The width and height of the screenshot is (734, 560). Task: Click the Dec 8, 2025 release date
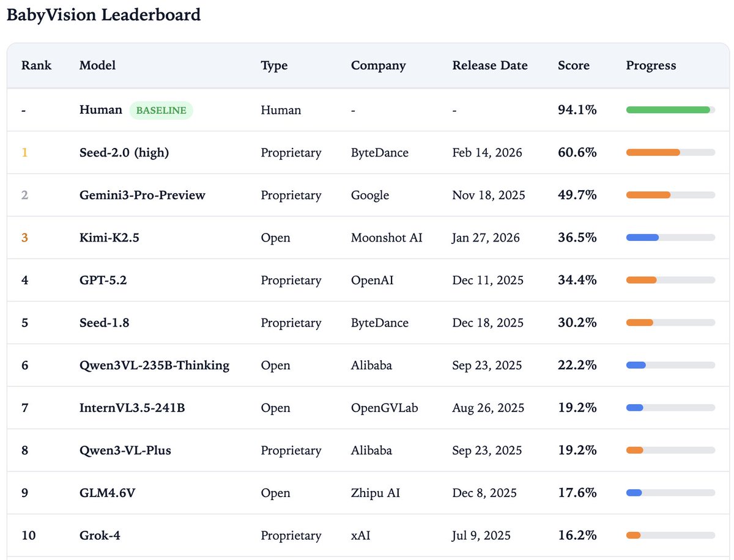pyautogui.click(x=484, y=493)
